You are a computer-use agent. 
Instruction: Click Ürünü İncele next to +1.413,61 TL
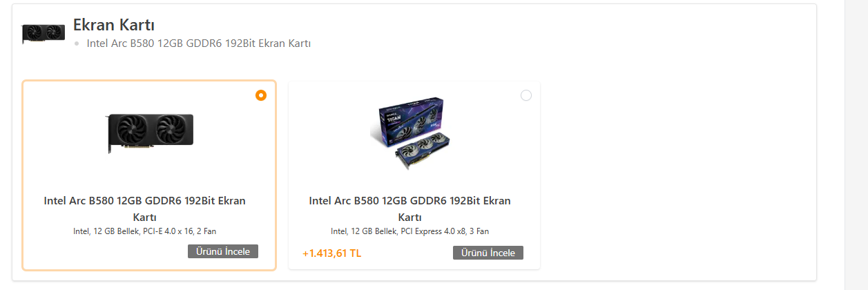click(488, 253)
